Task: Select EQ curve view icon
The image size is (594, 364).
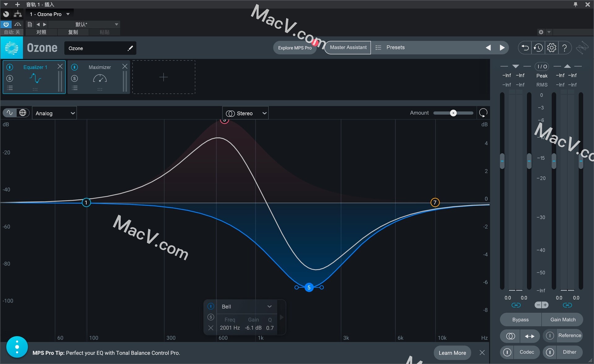Action: (x=10, y=113)
